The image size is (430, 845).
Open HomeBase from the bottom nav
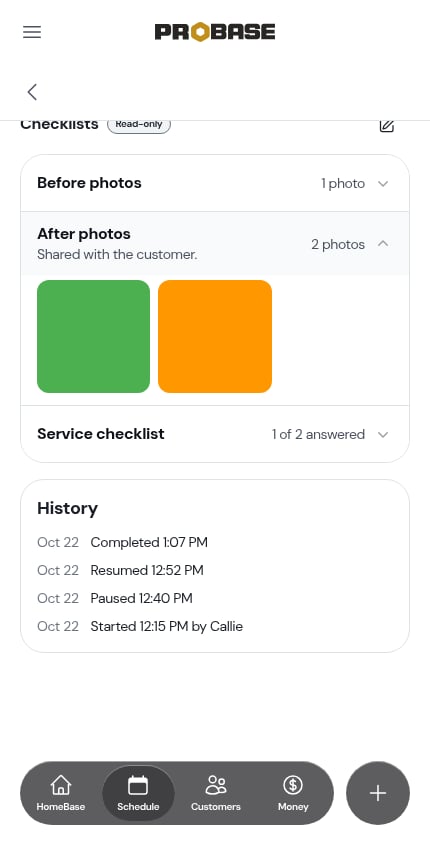(61, 793)
